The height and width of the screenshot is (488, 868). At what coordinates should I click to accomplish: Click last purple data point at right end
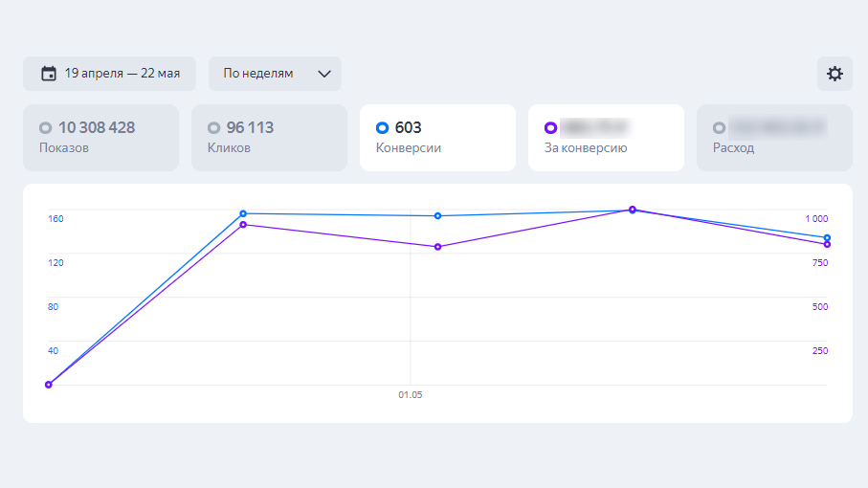point(827,245)
